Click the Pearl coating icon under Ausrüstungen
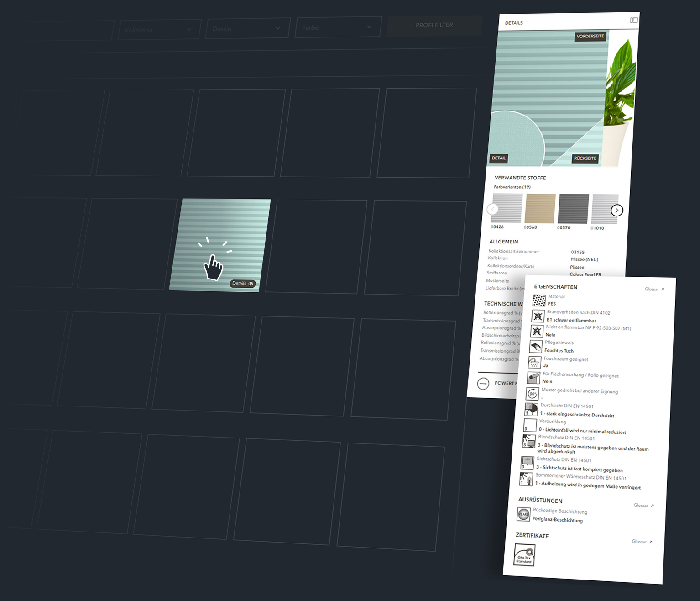The width and height of the screenshot is (700, 601). point(523,515)
